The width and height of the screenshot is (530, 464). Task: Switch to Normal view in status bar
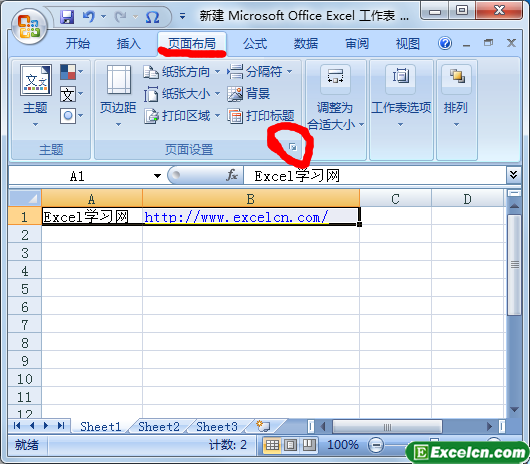tap(272, 445)
